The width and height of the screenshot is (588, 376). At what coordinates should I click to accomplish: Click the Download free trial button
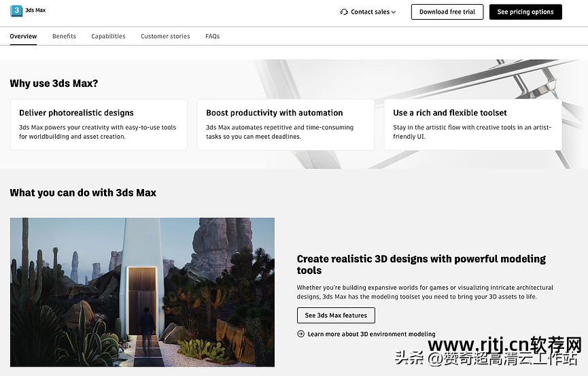pos(447,12)
